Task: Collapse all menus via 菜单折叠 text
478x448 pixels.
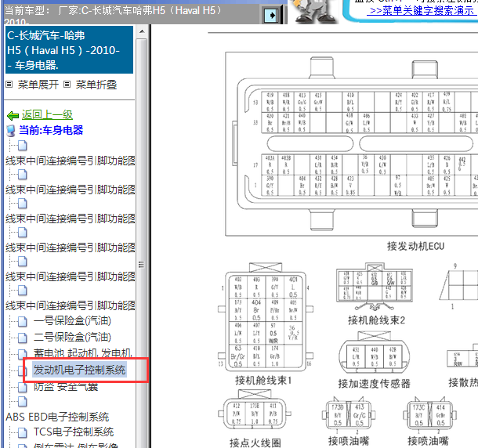Action: pyautogui.click(x=96, y=85)
